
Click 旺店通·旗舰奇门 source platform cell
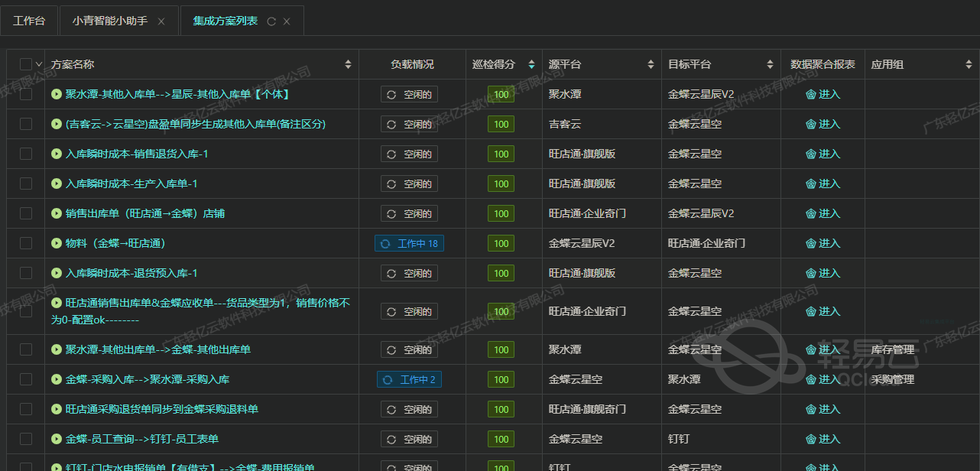[587, 409]
